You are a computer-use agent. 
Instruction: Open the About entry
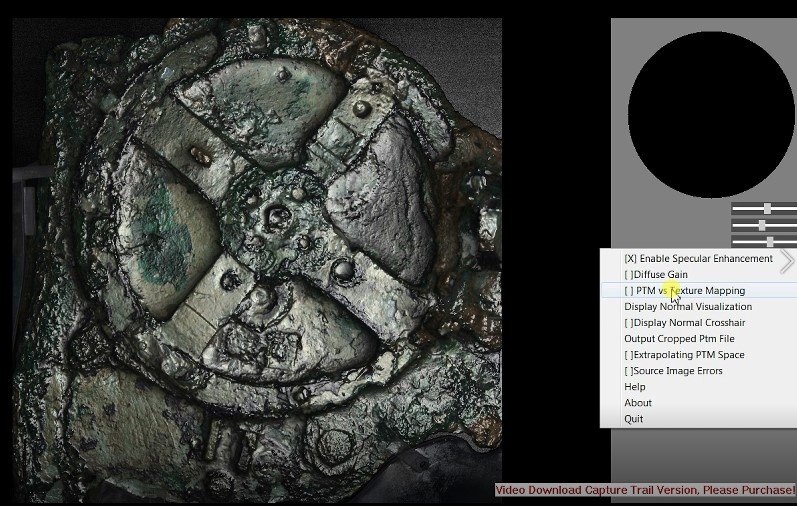click(638, 402)
